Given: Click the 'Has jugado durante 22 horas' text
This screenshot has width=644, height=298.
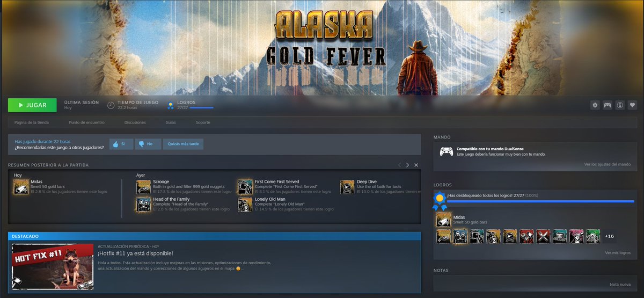Looking at the screenshot, I should (42, 141).
